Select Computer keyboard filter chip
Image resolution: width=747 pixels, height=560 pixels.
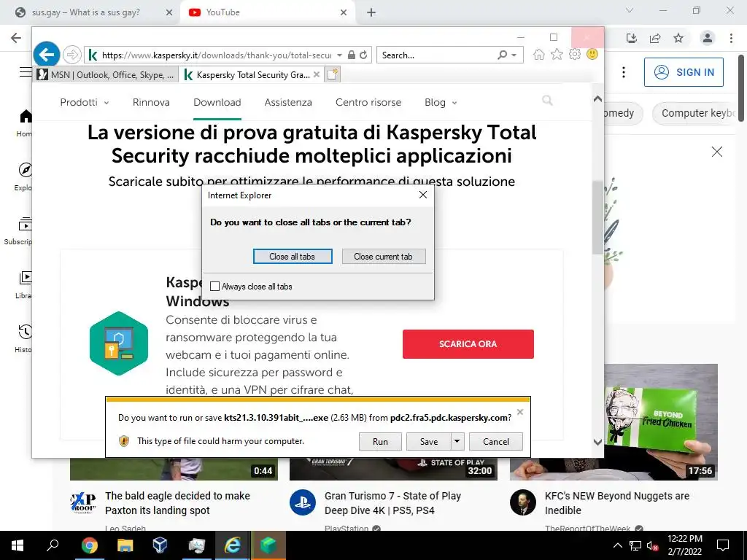point(695,113)
